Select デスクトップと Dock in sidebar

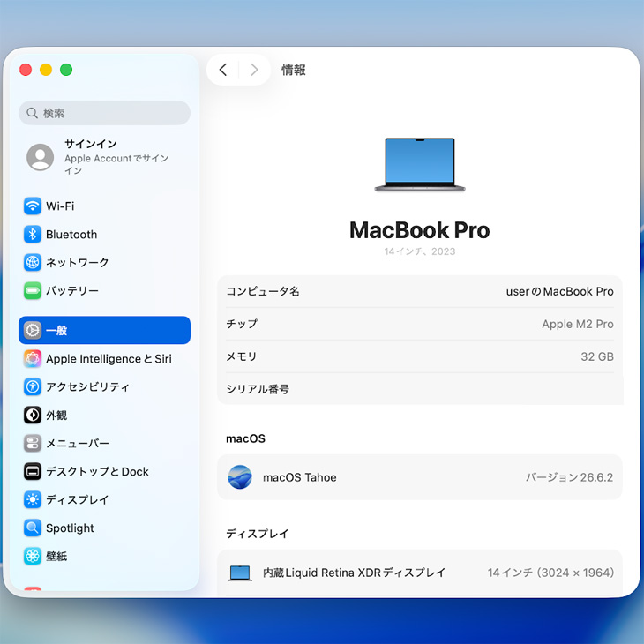[x=104, y=471]
